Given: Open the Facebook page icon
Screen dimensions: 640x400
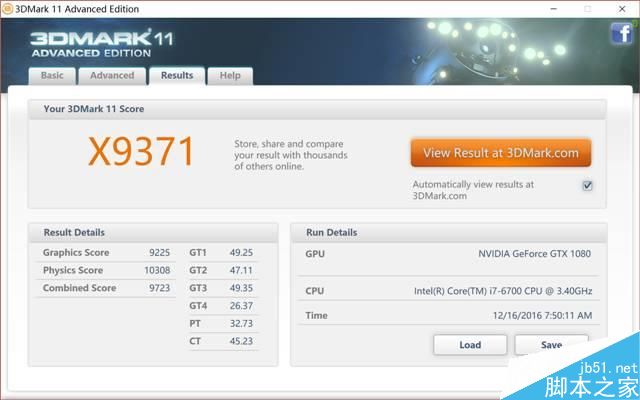Looking at the screenshot, I should (x=619, y=34).
